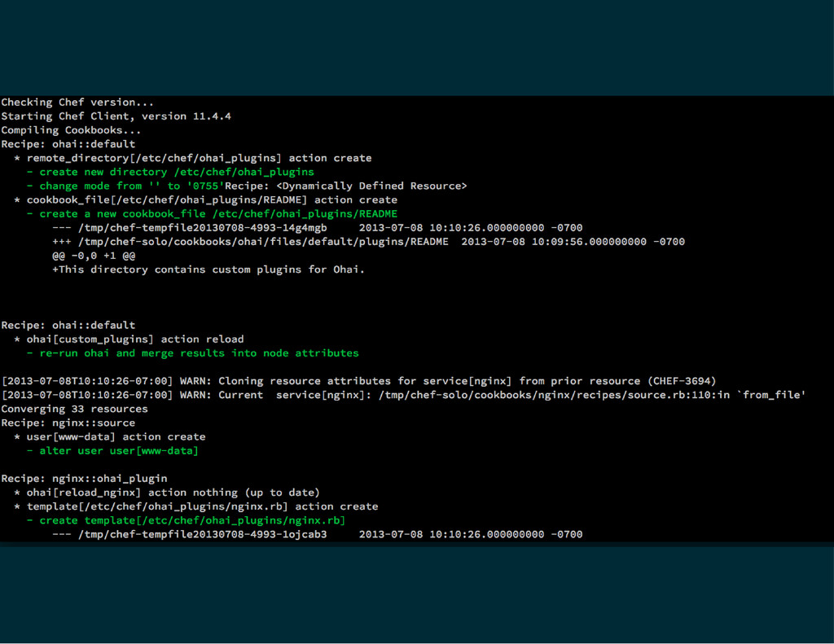Click 'Recipe: nginx::source' line
Screen dimensions: 834x644
pyautogui.click(x=68, y=423)
